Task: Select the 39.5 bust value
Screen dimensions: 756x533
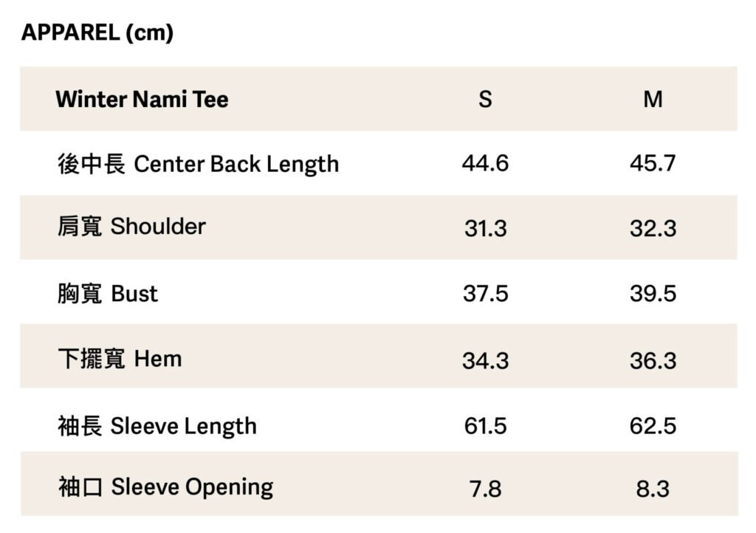Action: coord(653,293)
